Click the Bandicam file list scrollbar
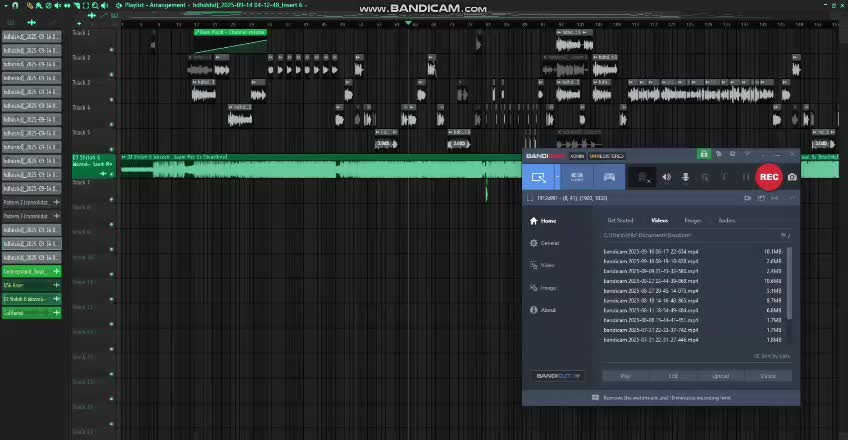The height and width of the screenshot is (440, 848). pos(790,283)
